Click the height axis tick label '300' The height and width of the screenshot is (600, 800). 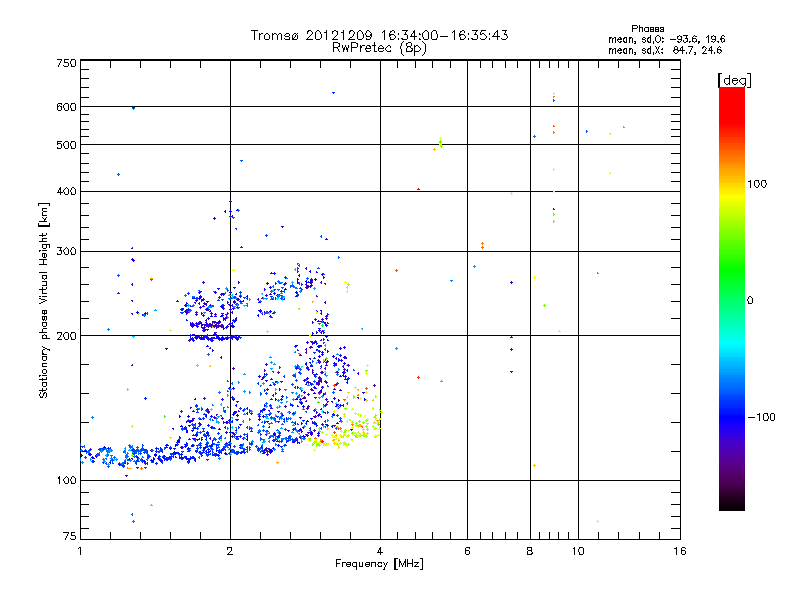66,251
